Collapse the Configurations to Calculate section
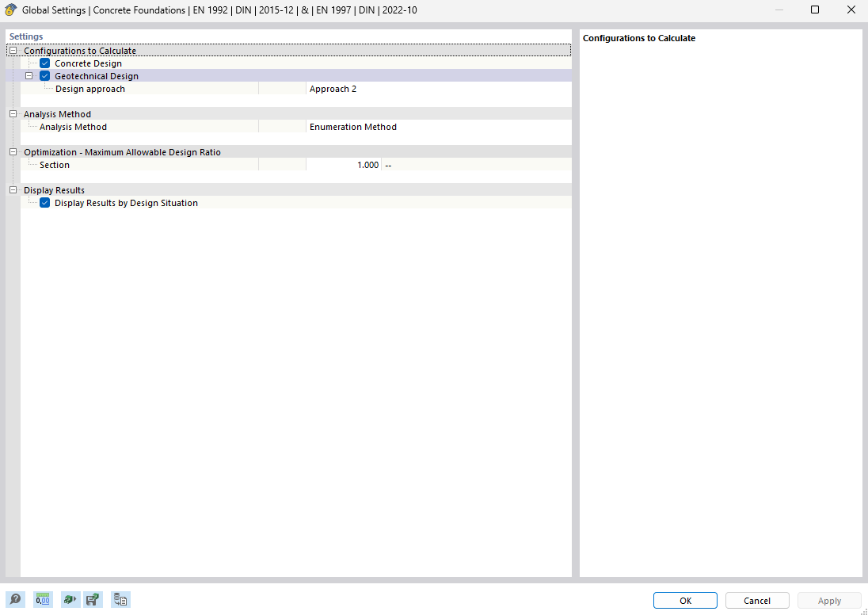The image size is (868, 615). (13, 51)
